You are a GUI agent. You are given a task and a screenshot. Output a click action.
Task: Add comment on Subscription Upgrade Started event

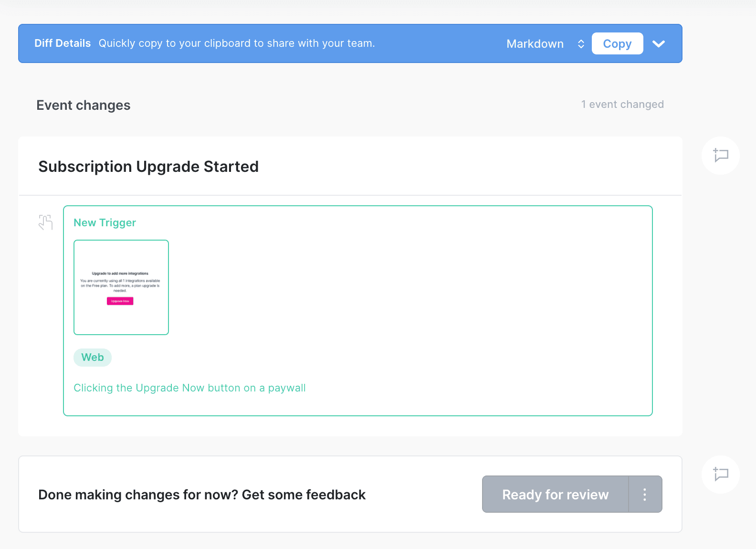[x=720, y=156]
